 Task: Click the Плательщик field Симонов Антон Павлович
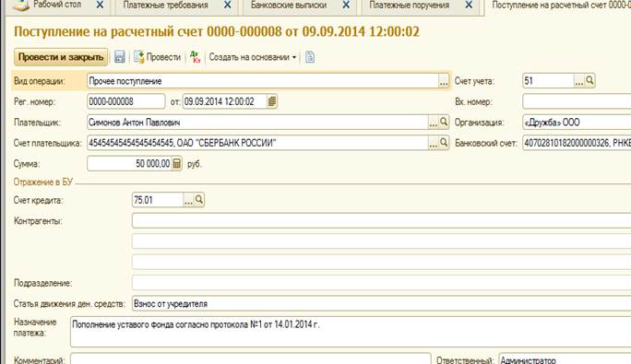257,123
